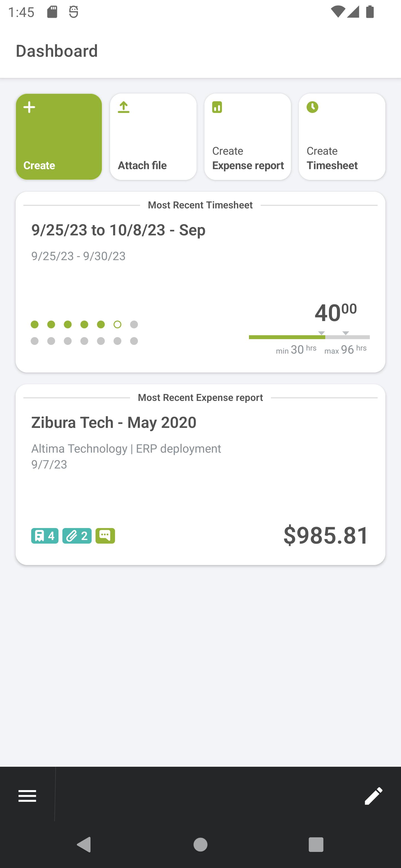Tap the Attach file upload tile

point(153,137)
